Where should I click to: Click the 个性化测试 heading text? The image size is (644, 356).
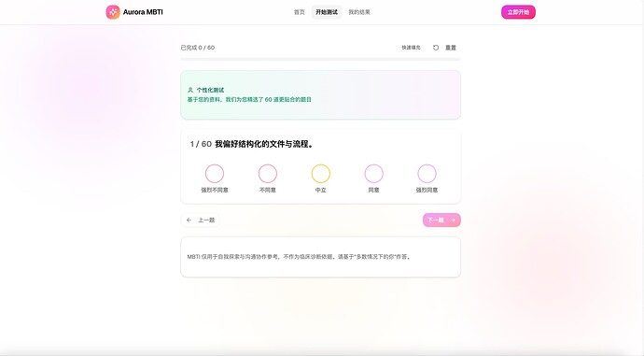(x=210, y=90)
